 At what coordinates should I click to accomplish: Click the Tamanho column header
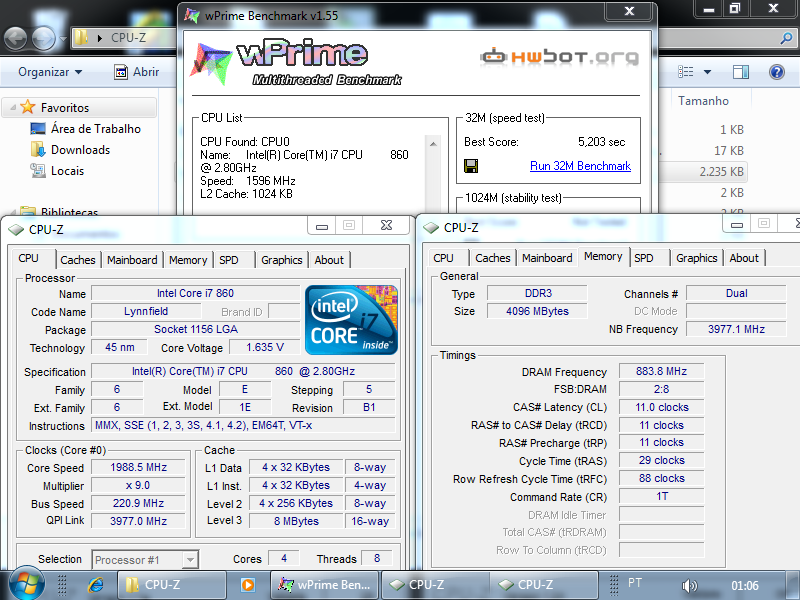[x=703, y=101]
